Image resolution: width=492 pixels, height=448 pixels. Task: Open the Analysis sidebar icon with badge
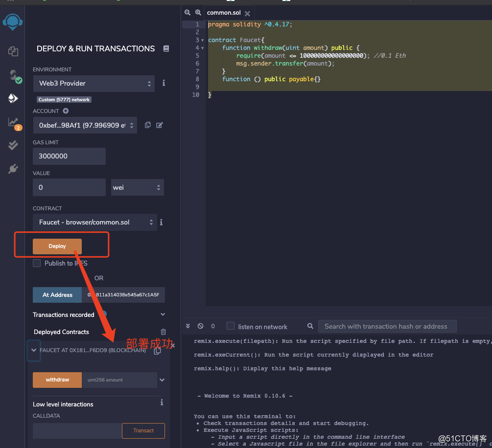(x=14, y=124)
